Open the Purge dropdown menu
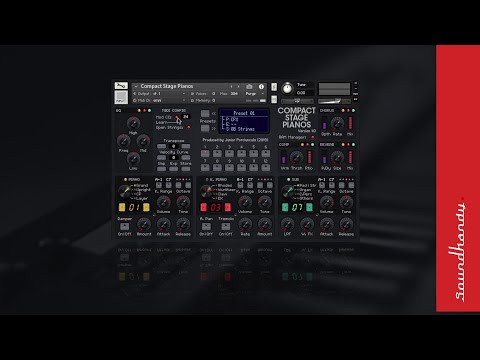Screen dimensions: 480x360 (x=255, y=94)
